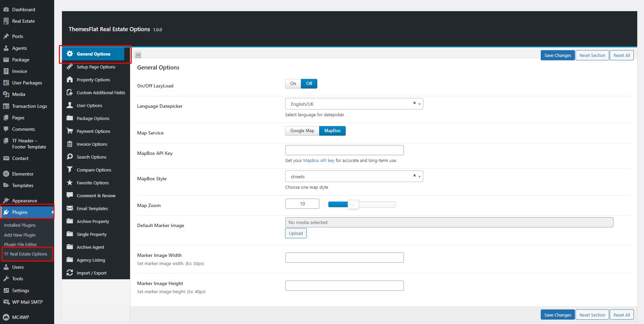Click the bottom Reset Section button
644x324 pixels.
coord(592,315)
